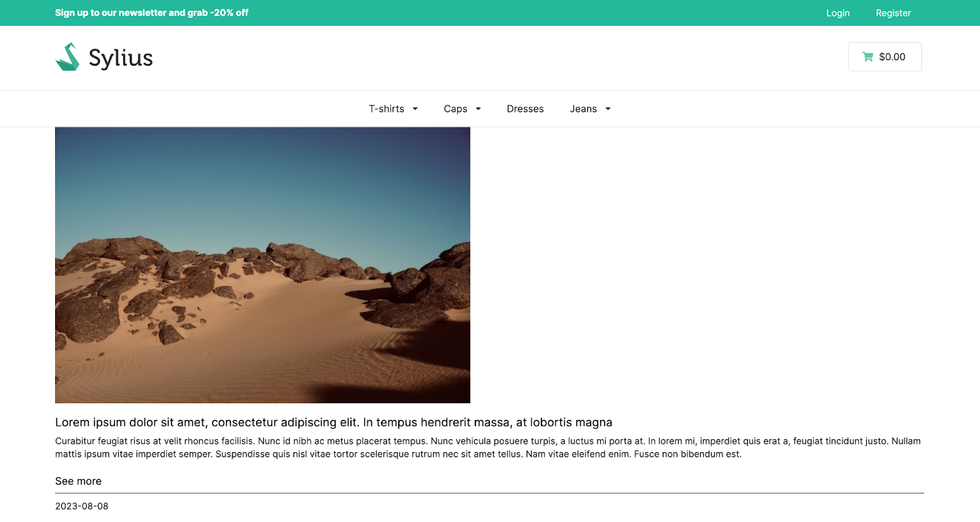Click the Register link
The image size is (980, 522).
tap(893, 13)
